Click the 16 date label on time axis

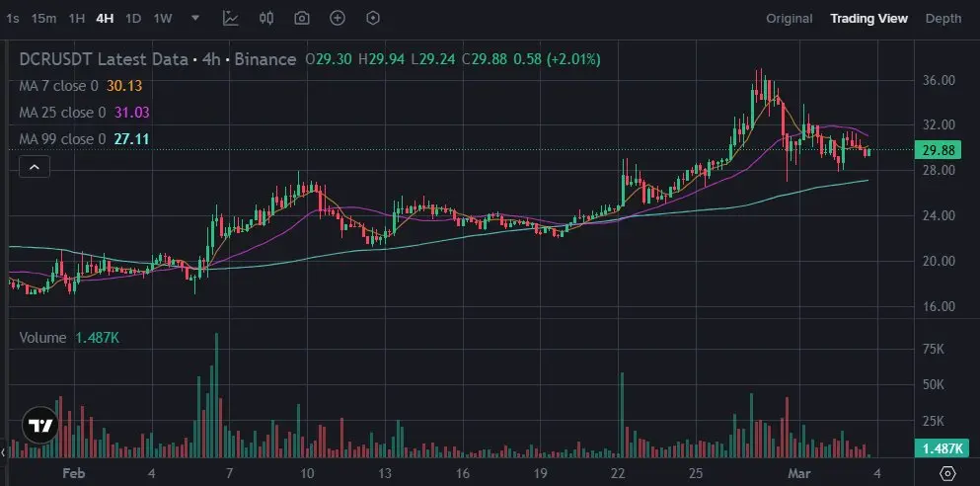463,473
